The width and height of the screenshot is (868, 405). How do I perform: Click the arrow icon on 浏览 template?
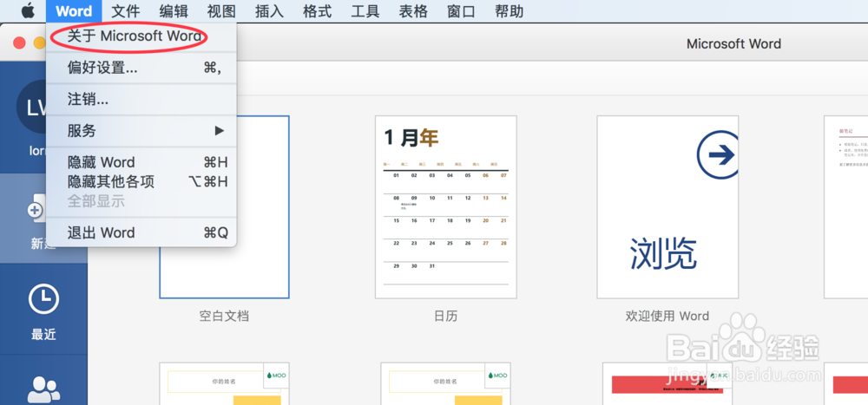pyautogui.click(x=718, y=155)
